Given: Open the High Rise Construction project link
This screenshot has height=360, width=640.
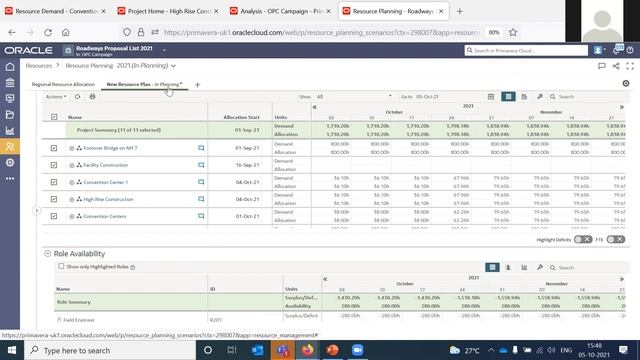Looking at the screenshot, I should click(108, 199).
